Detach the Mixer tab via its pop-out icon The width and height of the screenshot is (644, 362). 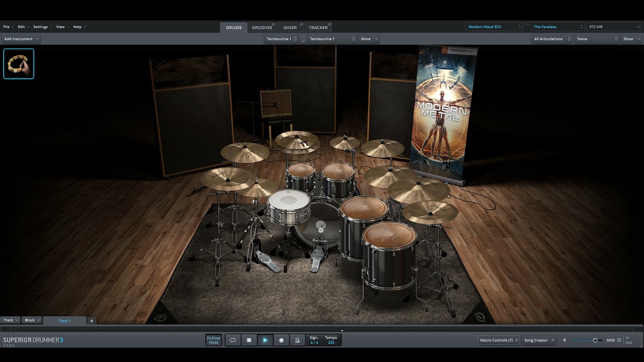pyautogui.click(x=301, y=24)
